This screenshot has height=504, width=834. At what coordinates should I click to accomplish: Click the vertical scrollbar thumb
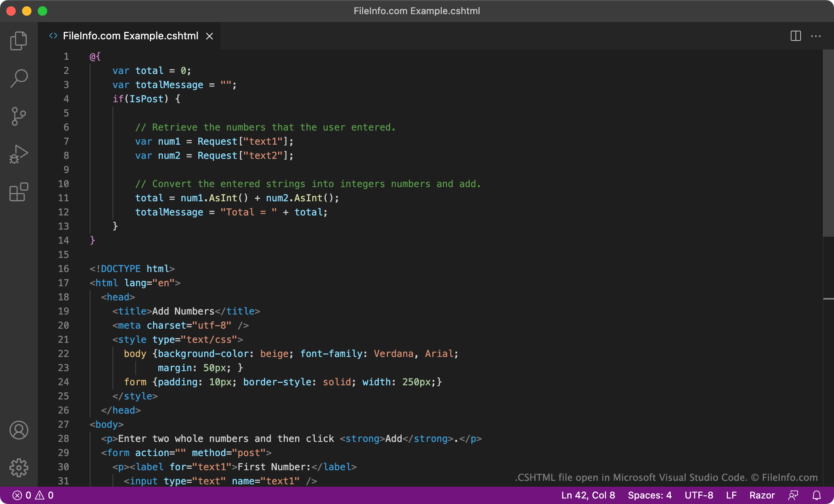pos(828,143)
